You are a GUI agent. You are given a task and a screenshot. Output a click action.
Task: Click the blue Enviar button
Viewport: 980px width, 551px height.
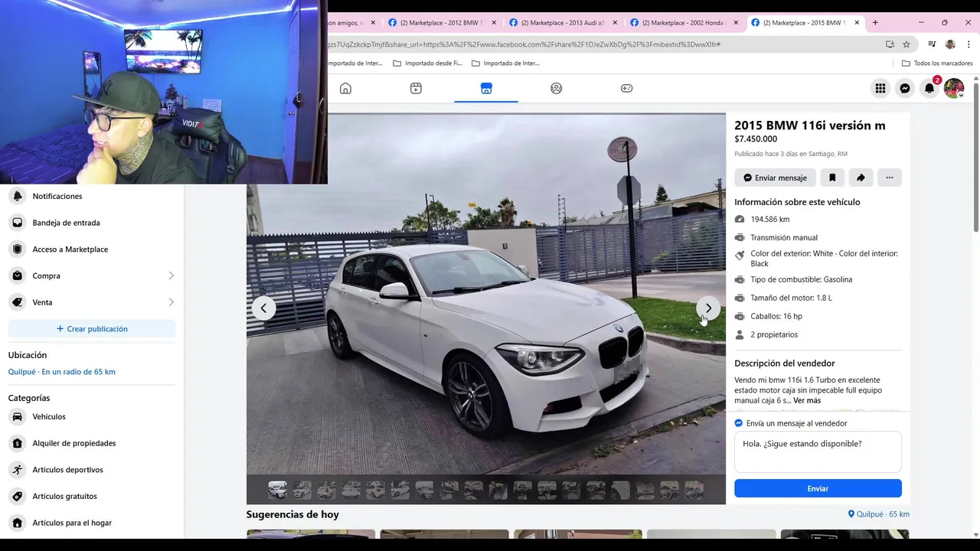818,488
